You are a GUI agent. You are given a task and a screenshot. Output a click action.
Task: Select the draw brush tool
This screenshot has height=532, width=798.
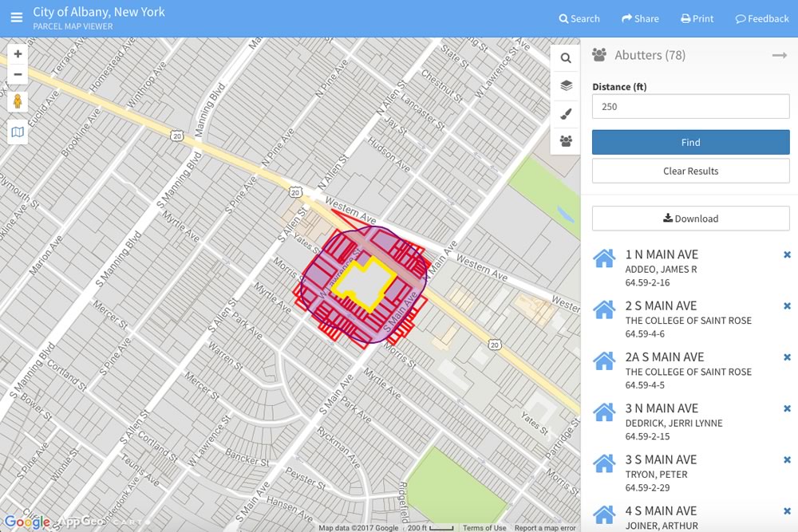566,114
